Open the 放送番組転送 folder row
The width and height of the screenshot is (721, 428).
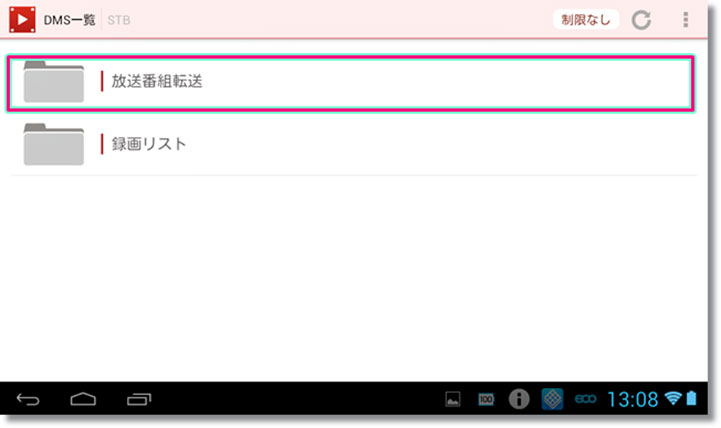click(350, 83)
